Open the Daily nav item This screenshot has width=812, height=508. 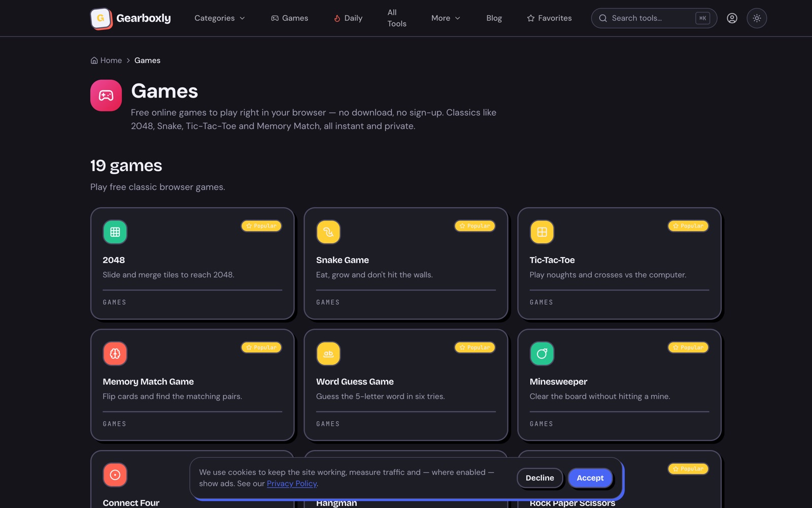tap(348, 18)
